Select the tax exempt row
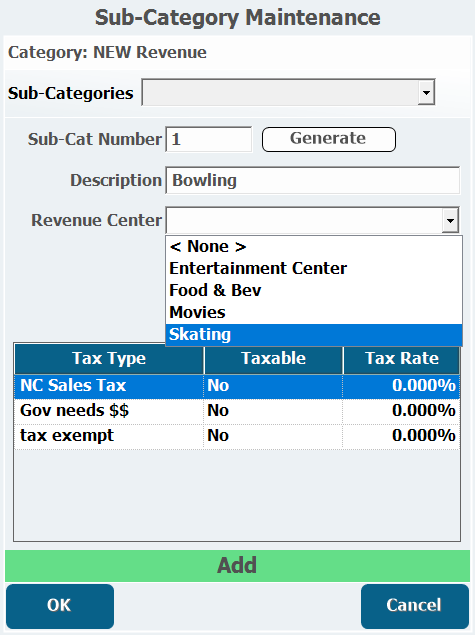 click(237, 437)
